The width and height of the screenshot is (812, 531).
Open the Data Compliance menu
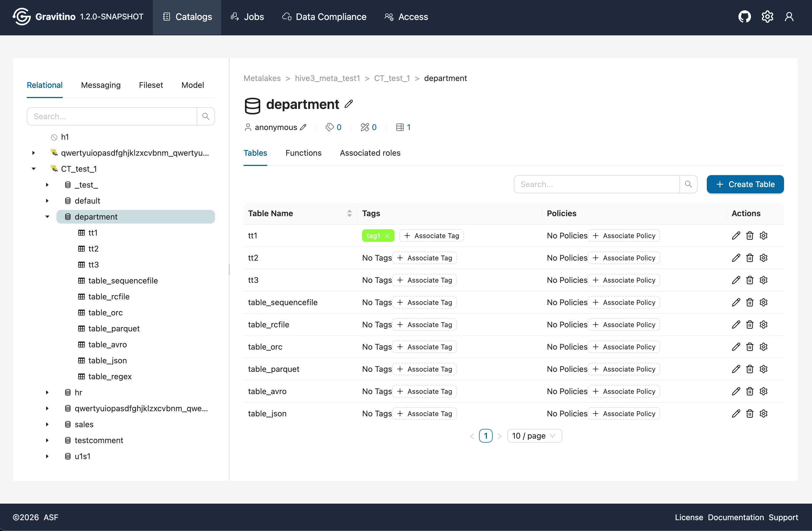pyautogui.click(x=324, y=17)
